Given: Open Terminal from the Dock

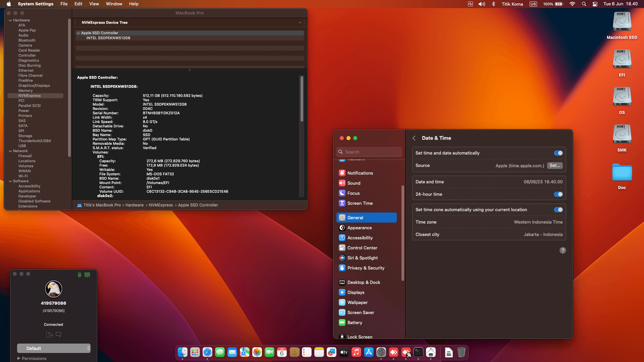Looking at the screenshot, I should (x=418, y=352).
